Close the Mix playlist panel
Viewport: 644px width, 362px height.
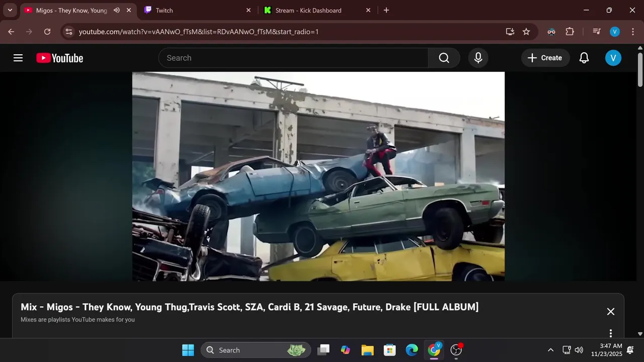click(611, 312)
